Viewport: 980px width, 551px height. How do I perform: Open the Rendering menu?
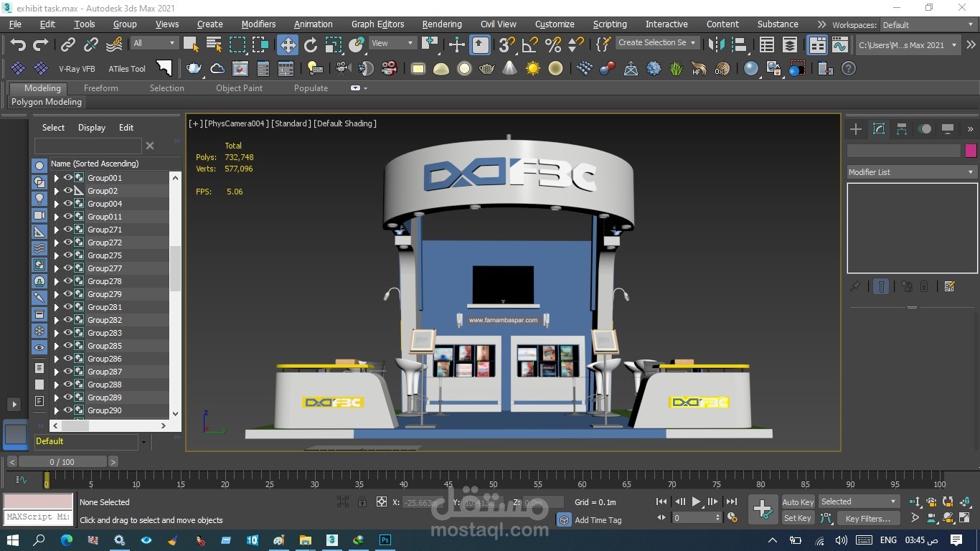[442, 24]
